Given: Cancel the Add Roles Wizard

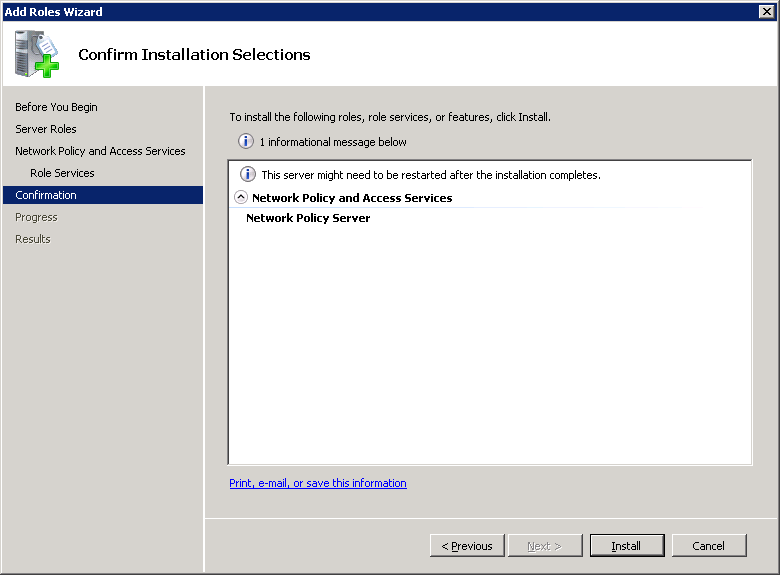Looking at the screenshot, I should [x=709, y=546].
